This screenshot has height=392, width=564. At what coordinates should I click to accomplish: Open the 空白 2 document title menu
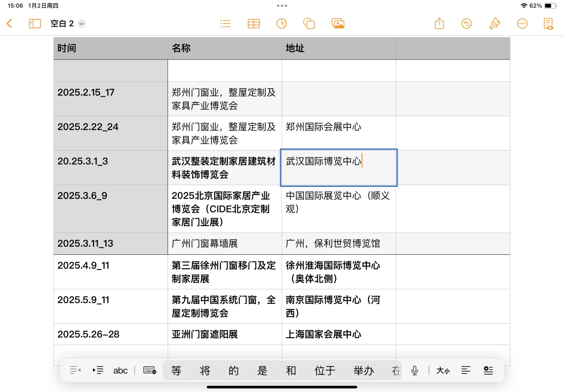(68, 24)
